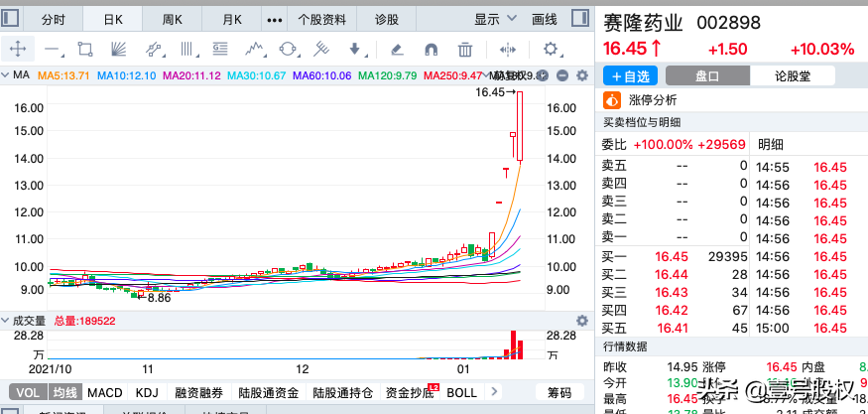
Task: Select the wave line drawing tool
Action: point(254,50)
